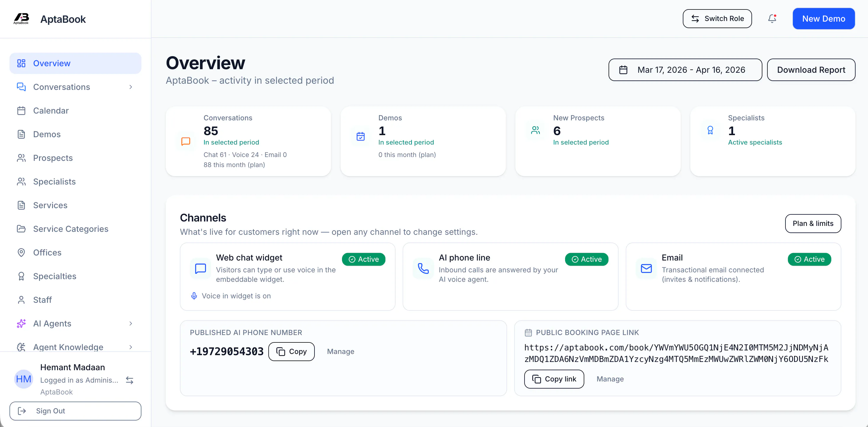Click the Switch Role button
This screenshot has width=868, height=427.
[717, 19]
